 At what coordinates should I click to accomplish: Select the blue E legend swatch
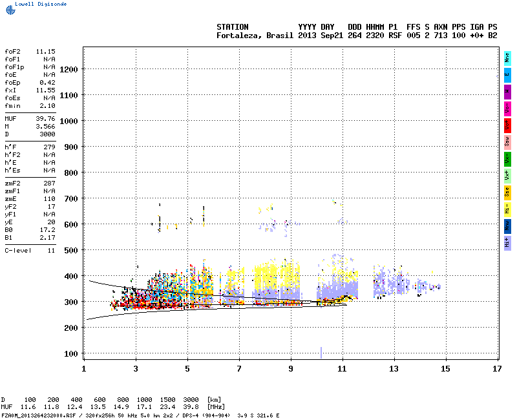[507, 75]
